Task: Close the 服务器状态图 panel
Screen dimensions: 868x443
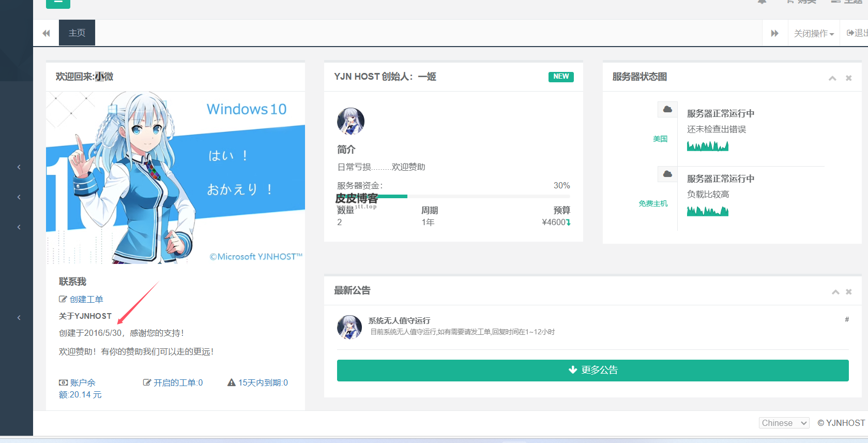Action: coord(848,78)
